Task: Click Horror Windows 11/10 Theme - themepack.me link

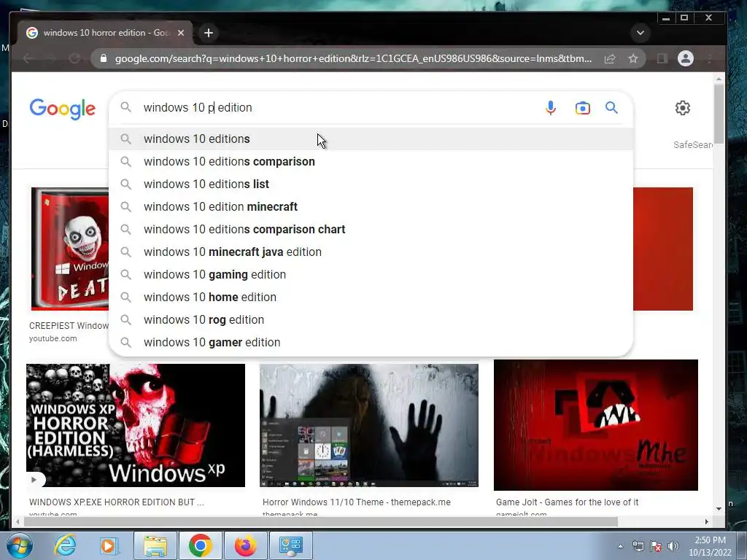Action: 356,502
